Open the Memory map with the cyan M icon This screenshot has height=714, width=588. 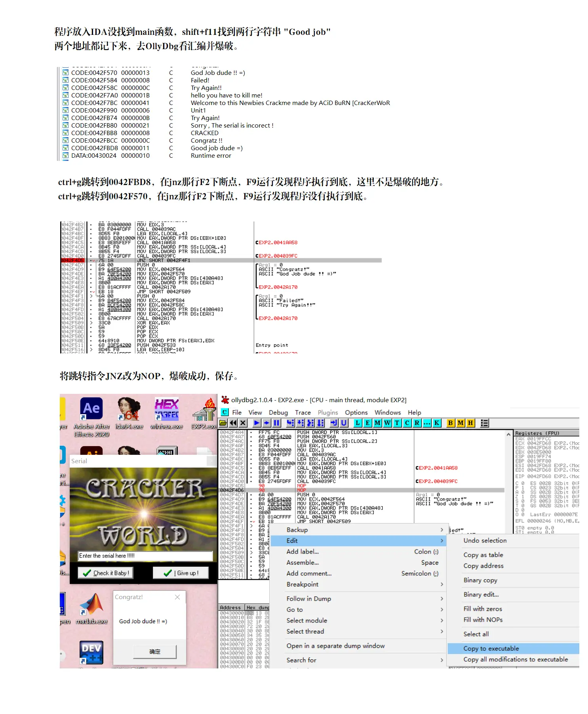coord(377,423)
